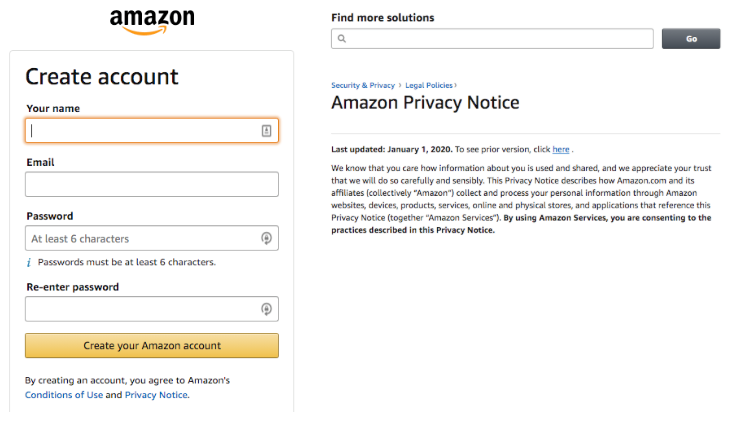Click the key icon in Re-enter password field

(267, 310)
